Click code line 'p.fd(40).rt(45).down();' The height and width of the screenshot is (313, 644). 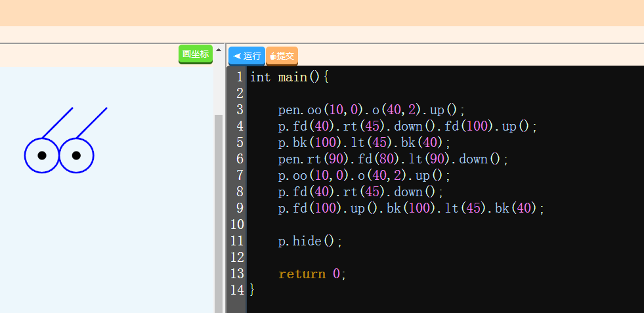tap(360, 192)
